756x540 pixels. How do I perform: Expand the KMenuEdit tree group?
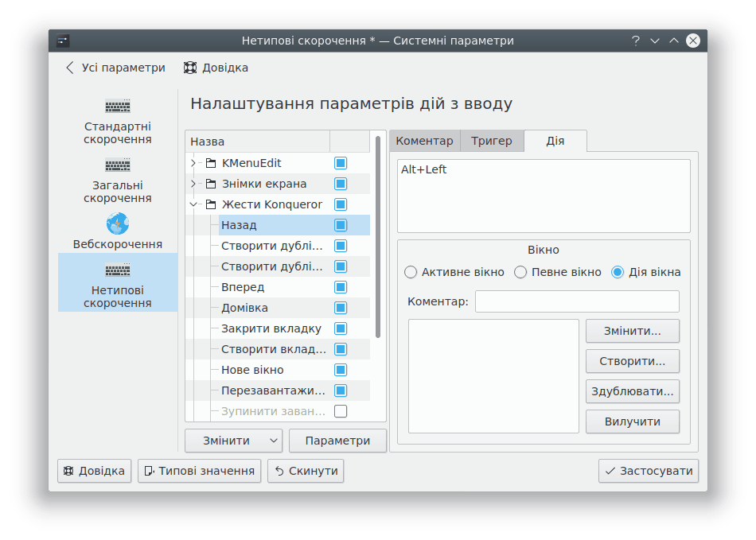[x=193, y=163]
